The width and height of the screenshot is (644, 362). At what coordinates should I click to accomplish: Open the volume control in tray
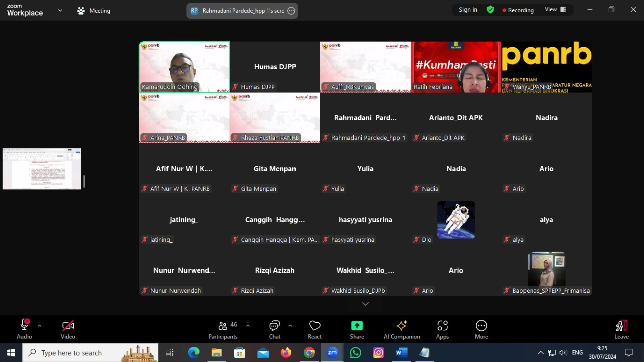(563, 353)
